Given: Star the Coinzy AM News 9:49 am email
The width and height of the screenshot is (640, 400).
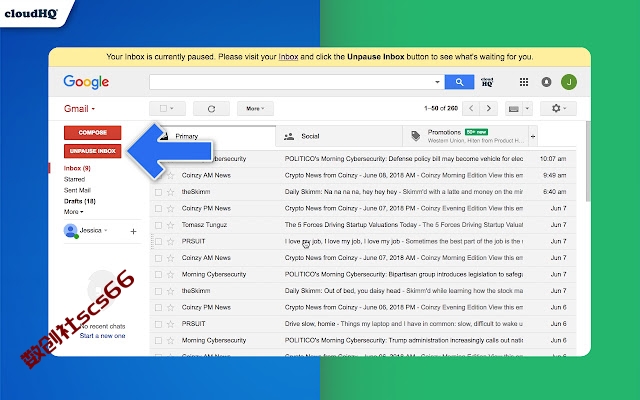Looking at the screenshot, I should tap(171, 176).
